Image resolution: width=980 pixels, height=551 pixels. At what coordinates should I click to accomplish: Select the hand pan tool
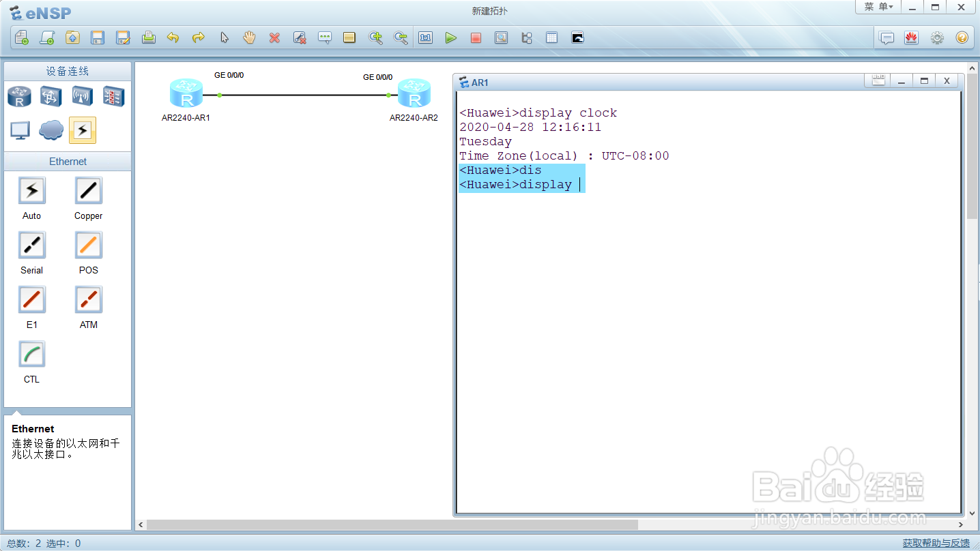point(249,38)
